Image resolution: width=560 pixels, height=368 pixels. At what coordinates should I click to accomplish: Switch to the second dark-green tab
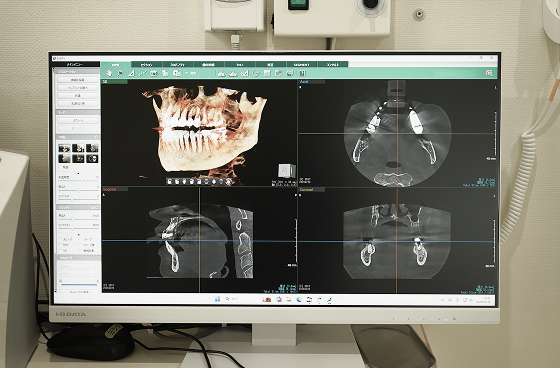click(x=146, y=65)
